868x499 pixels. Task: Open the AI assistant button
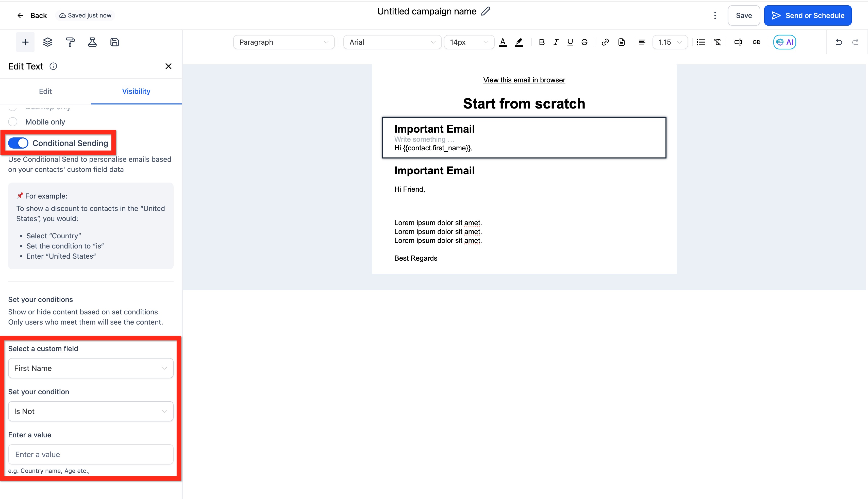[x=784, y=42]
